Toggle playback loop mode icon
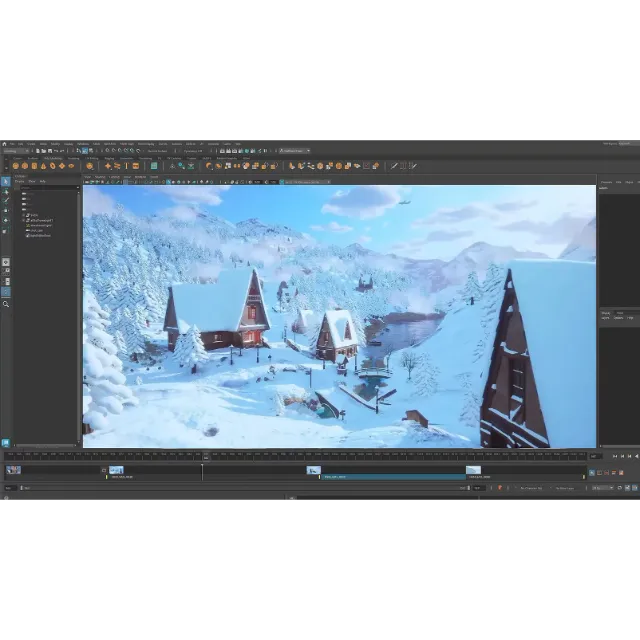Screen dimensions: 640x640 (620, 488)
